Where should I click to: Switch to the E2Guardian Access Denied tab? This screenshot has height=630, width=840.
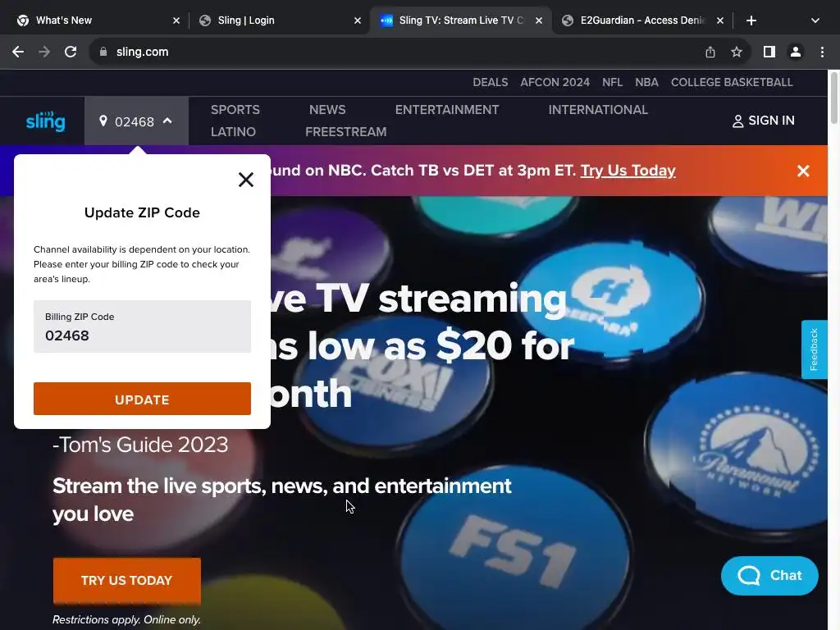(637, 21)
